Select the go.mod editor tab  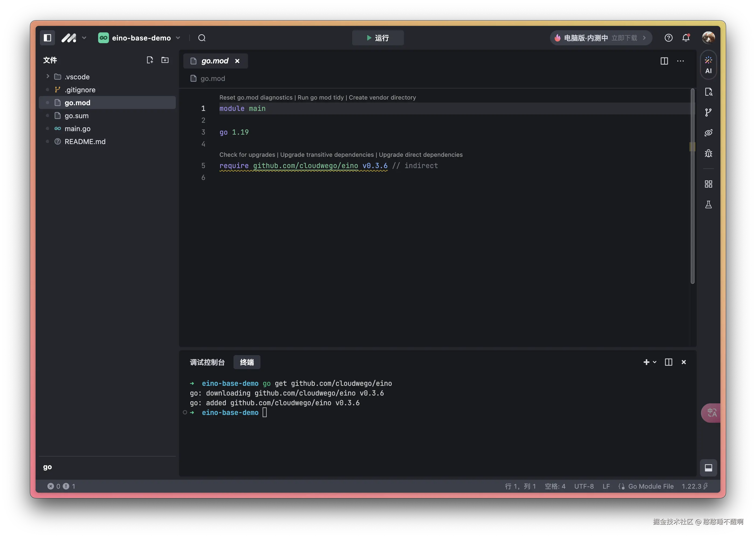click(215, 61)
